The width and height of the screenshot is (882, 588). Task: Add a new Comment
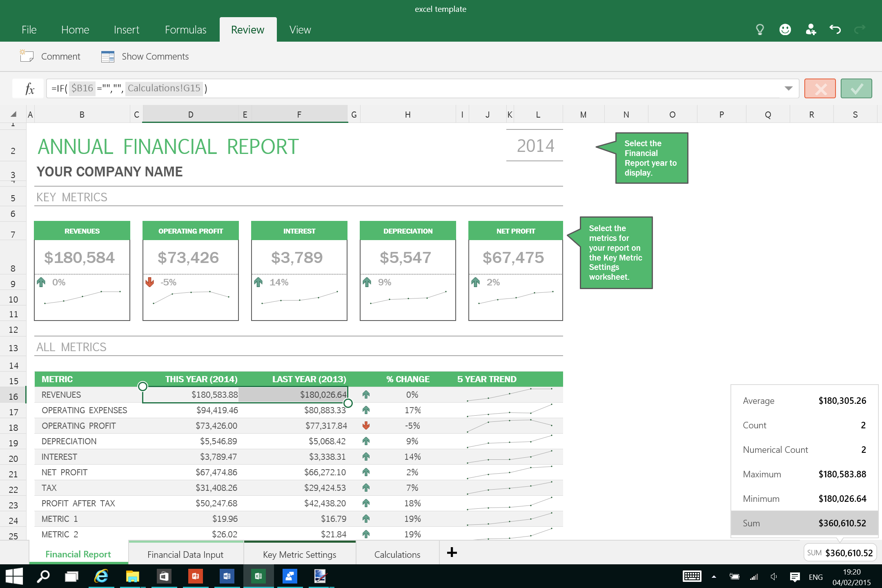point(50,56)
